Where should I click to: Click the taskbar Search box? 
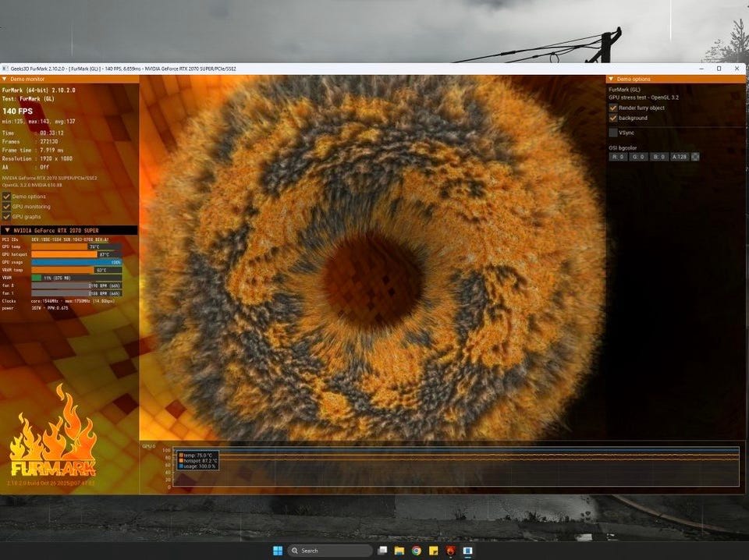(329, 551)
